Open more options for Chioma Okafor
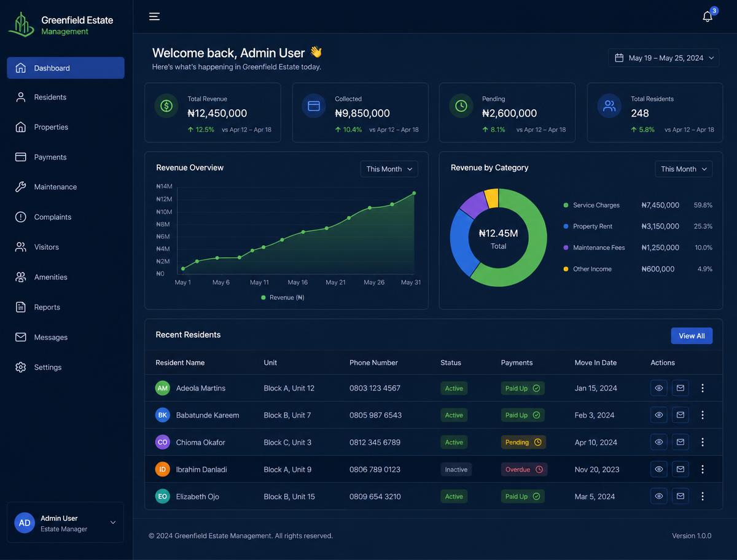Viewport: 737px width, 560px height. click(x=703, y=442)
